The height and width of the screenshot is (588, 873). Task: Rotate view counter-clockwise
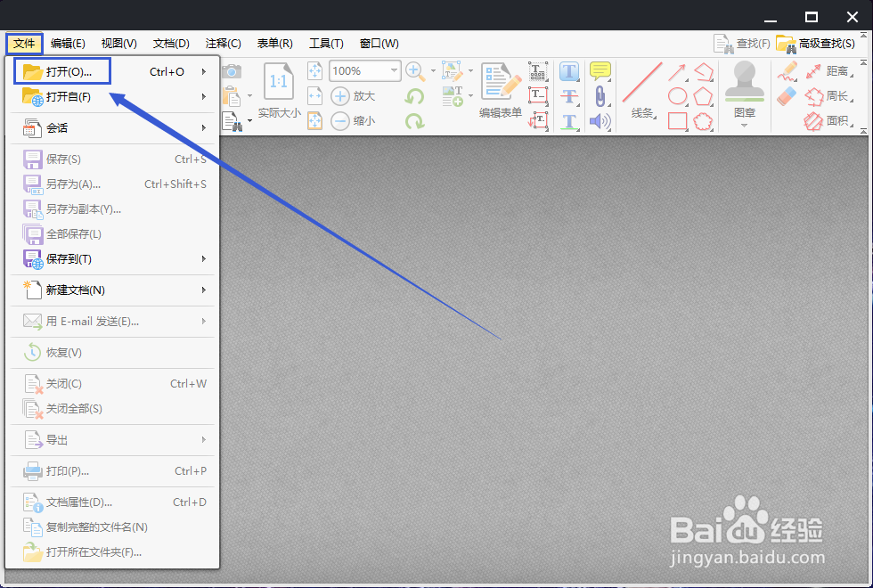tap(414, 96)
